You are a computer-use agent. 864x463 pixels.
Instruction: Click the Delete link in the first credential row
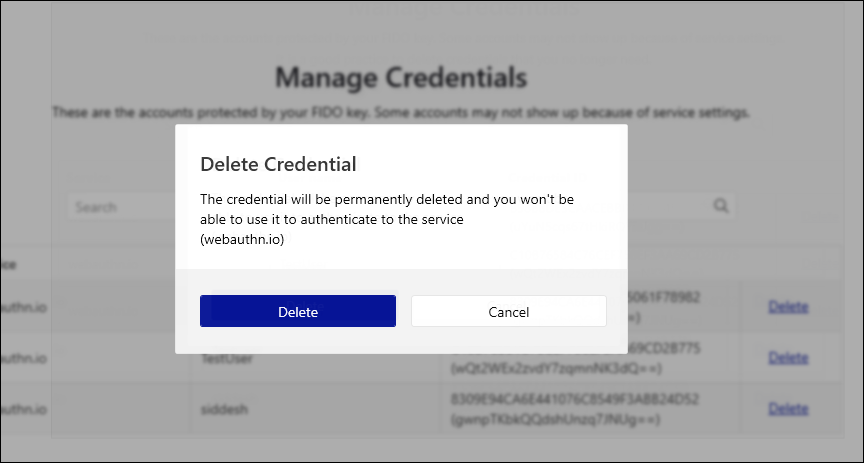point(787,307)
